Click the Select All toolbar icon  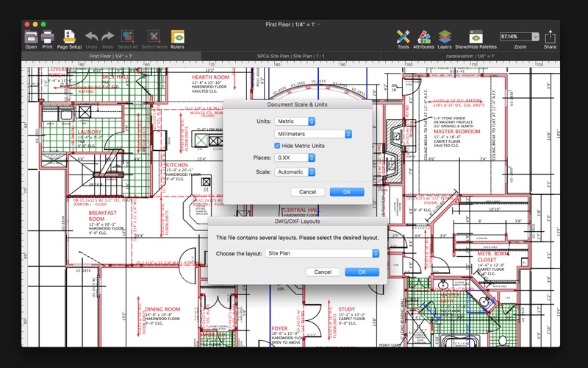coord(127,36)
